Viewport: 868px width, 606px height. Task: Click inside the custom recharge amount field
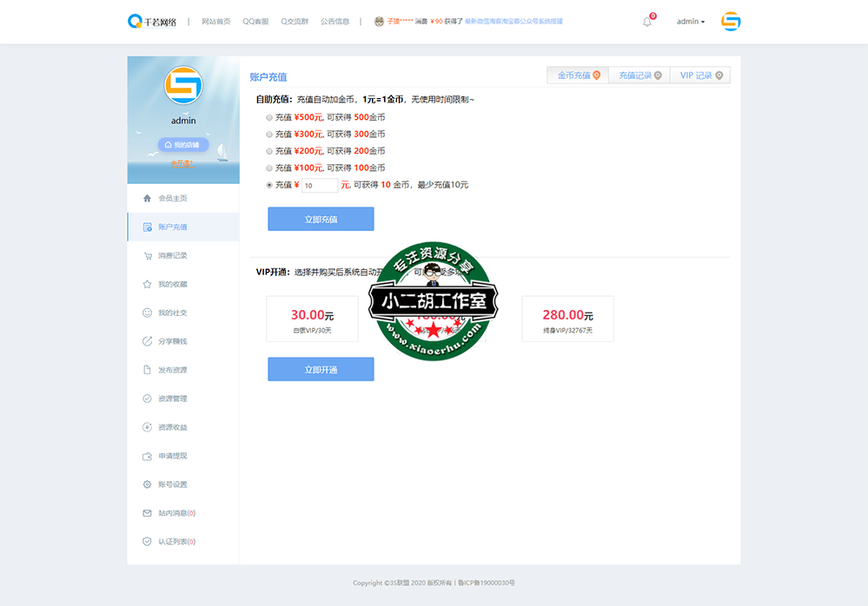point(319,185)
